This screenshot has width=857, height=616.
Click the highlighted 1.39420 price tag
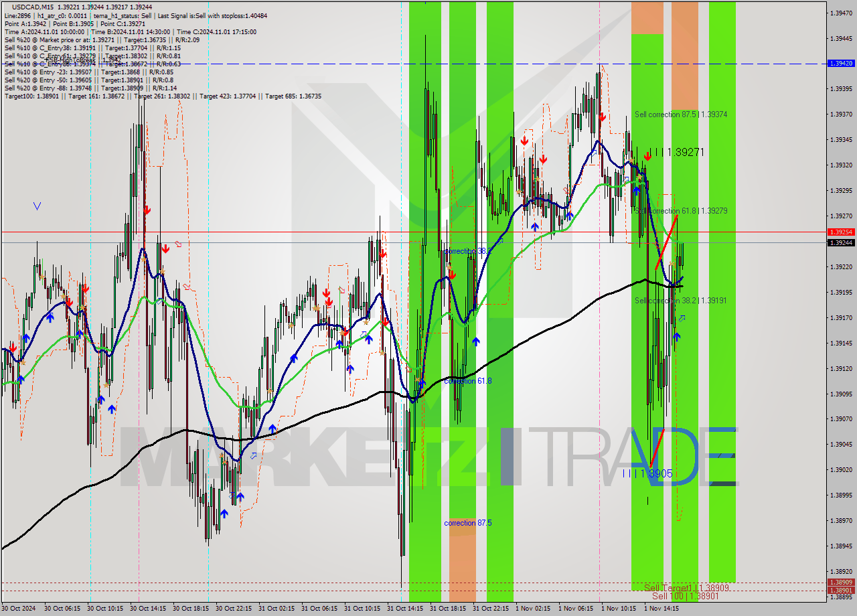click(x=841, y=63)
